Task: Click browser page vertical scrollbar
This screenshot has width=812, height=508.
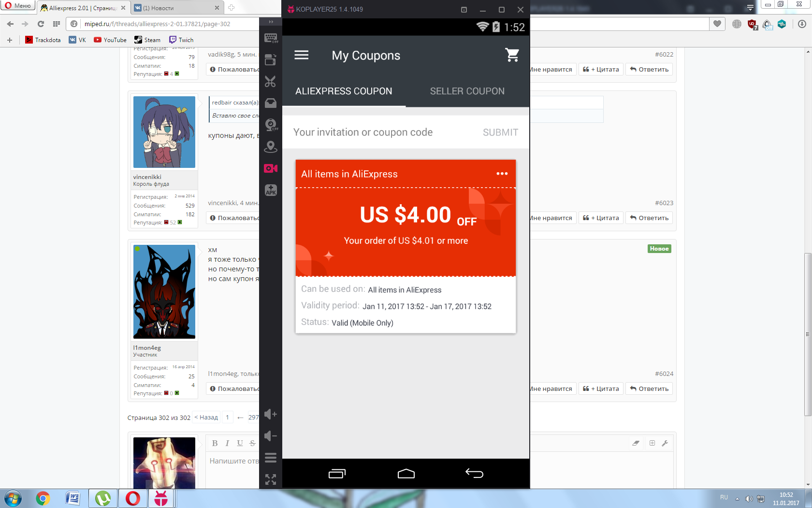Action: coord(808,334)
